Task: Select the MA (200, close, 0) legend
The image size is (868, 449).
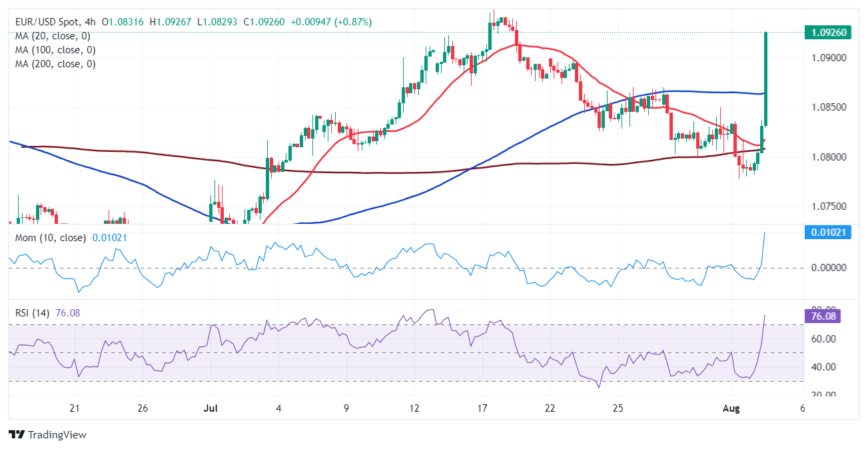Action: point(55,64)
